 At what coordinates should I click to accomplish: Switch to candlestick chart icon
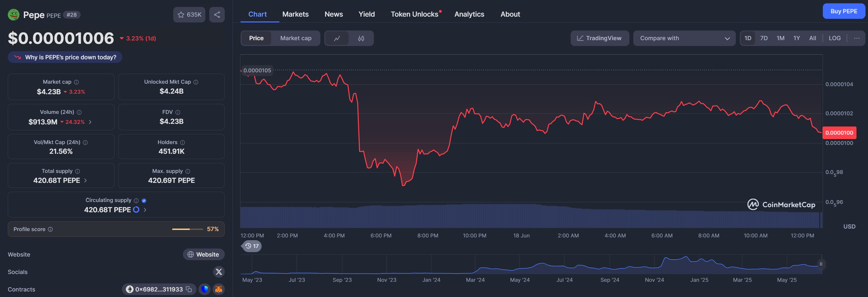click(x=361, y=38)
